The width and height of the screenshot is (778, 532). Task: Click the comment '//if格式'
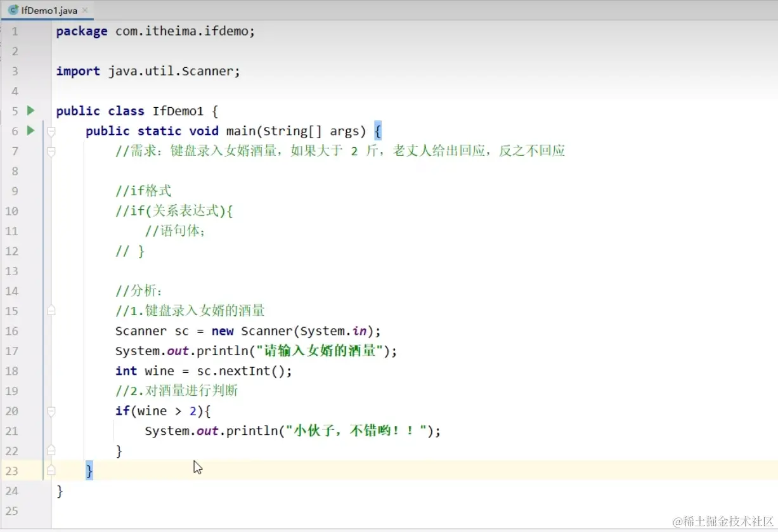tap(143, 191)
